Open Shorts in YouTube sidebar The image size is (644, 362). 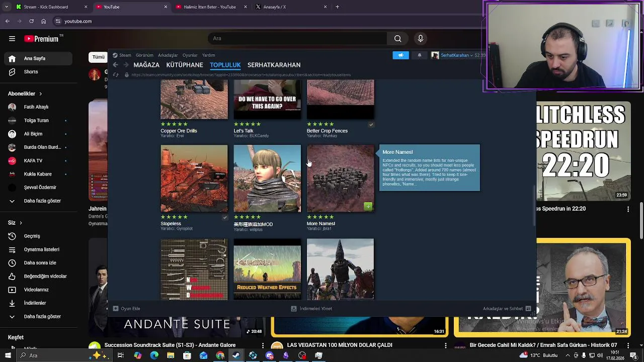[38, 72]
